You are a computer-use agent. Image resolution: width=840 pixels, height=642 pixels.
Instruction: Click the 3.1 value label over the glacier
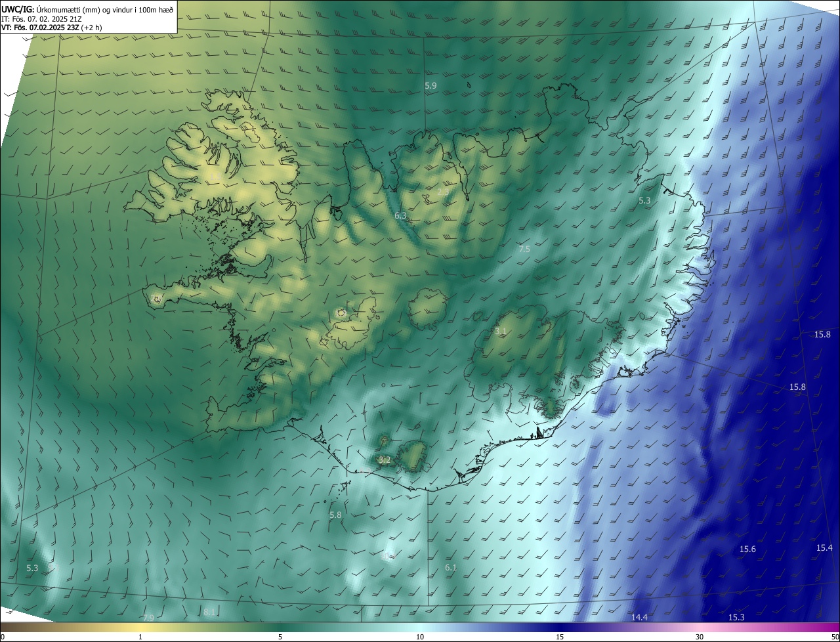(501, 332)
